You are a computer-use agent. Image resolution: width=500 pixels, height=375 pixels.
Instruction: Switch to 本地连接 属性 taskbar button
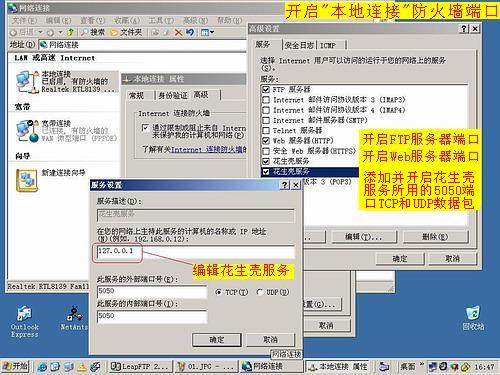pyautogui.click(x=337, y=367)
